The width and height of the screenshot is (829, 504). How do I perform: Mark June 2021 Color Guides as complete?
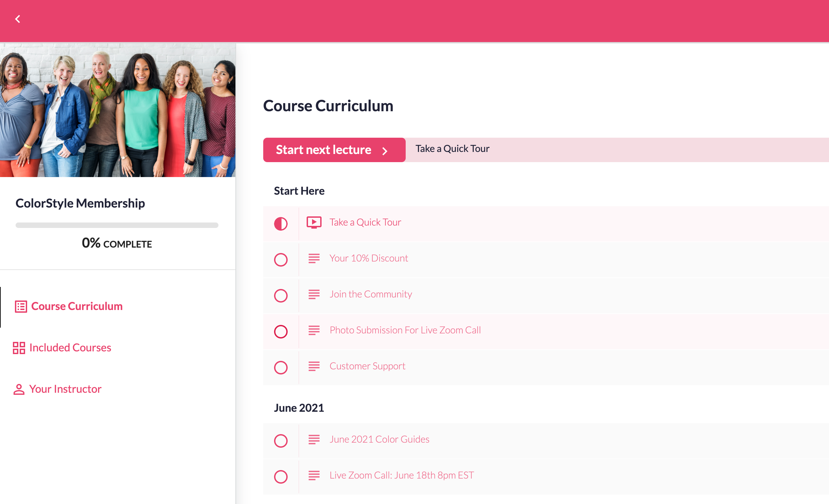(281, 441)
